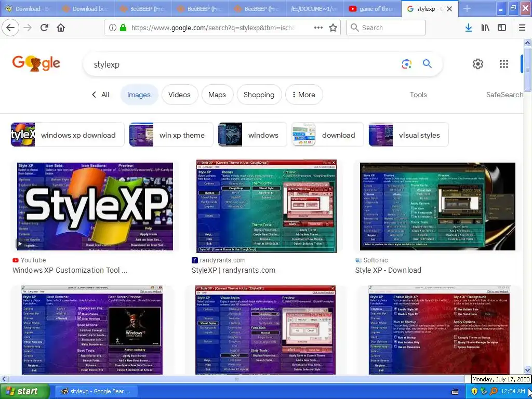Search by image with the Lens camera icon
This screenshot has height=399, width=532.
point(406,64)
